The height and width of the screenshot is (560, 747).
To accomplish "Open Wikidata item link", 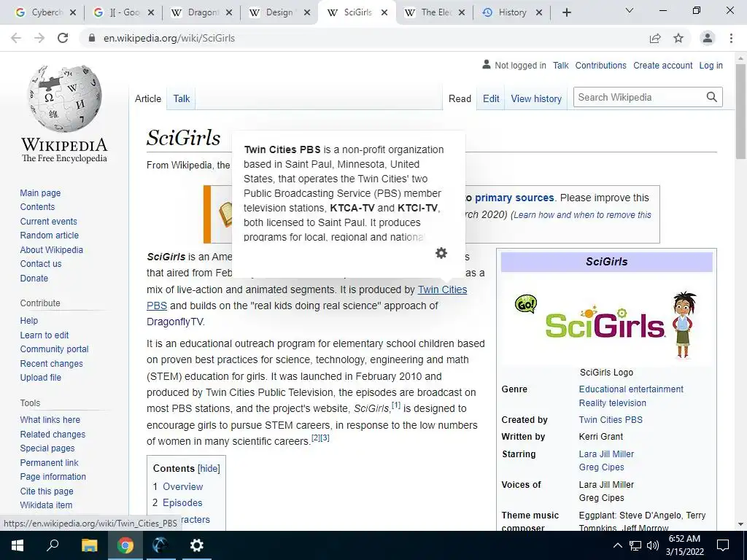I will (46, 505).
